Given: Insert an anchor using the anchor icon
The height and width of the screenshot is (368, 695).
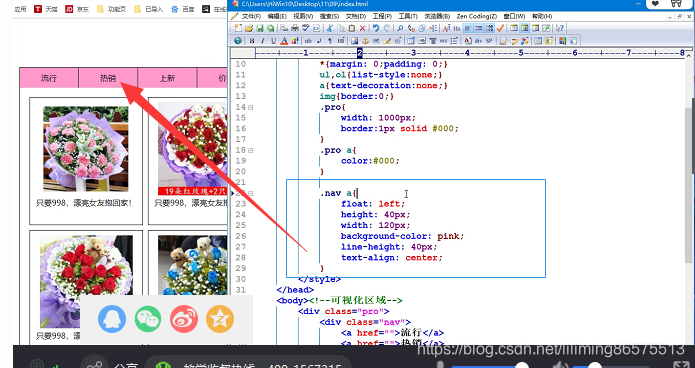Looking at the screenshot, I should coord(365,41).
